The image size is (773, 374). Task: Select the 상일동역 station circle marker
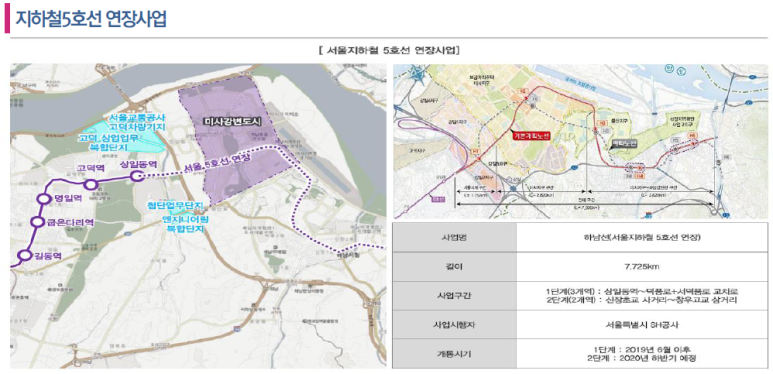coord(137,176)
